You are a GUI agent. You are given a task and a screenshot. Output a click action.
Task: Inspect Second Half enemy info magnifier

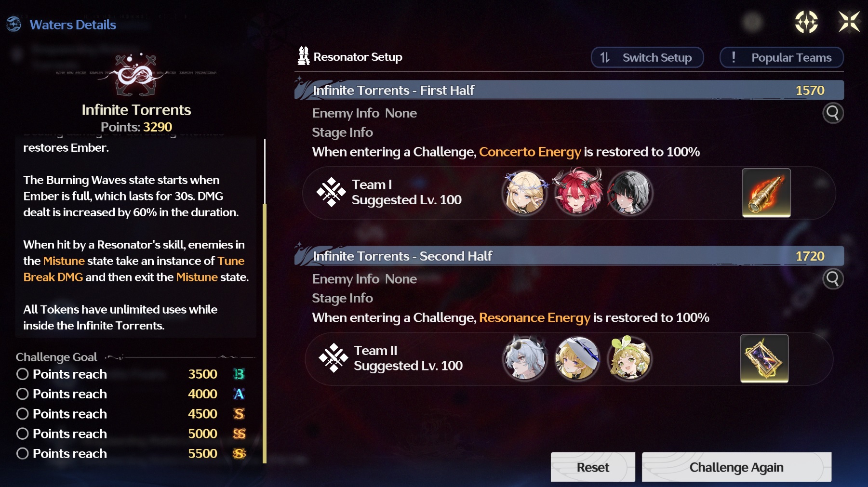coord(832,279)
